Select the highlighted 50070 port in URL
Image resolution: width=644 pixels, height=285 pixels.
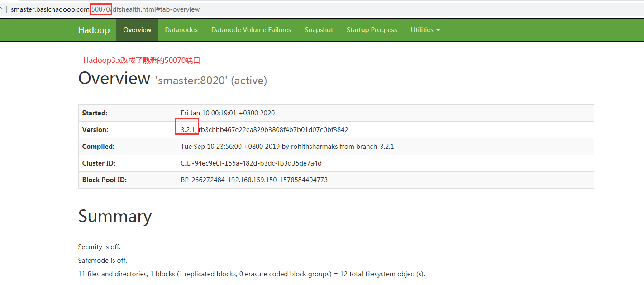coord(100,9)
